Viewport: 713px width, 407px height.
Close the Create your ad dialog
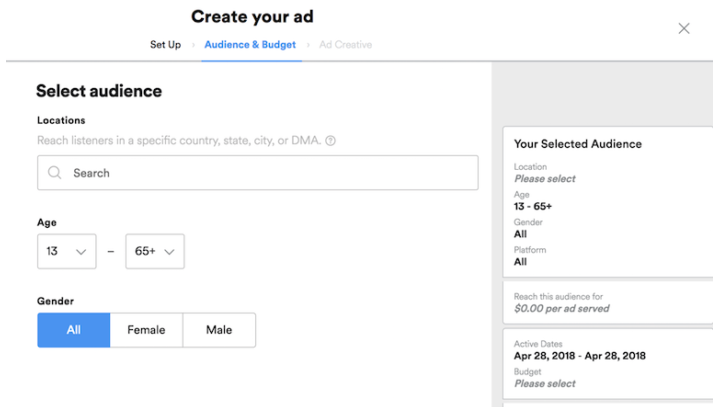click(683, 29)
